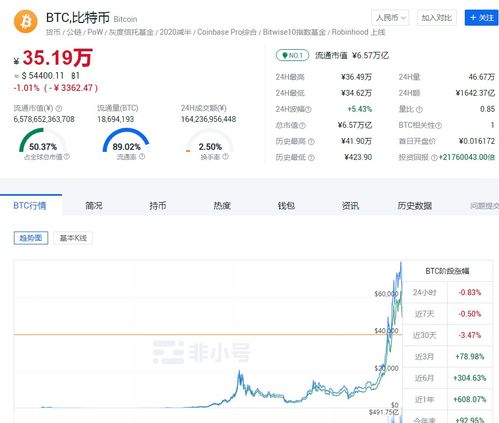
Task: Click the help icon beside 占全球总市值
Action: (66, 156)
